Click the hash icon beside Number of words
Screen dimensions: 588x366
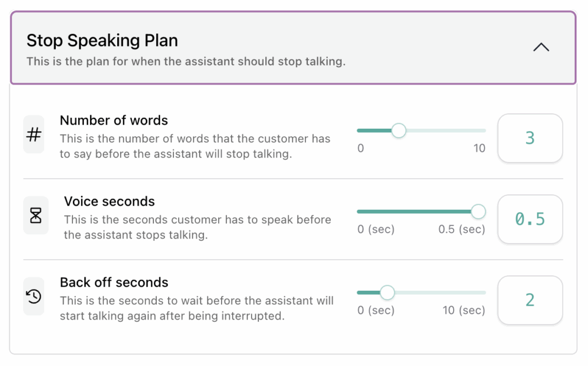coord(34,134)
